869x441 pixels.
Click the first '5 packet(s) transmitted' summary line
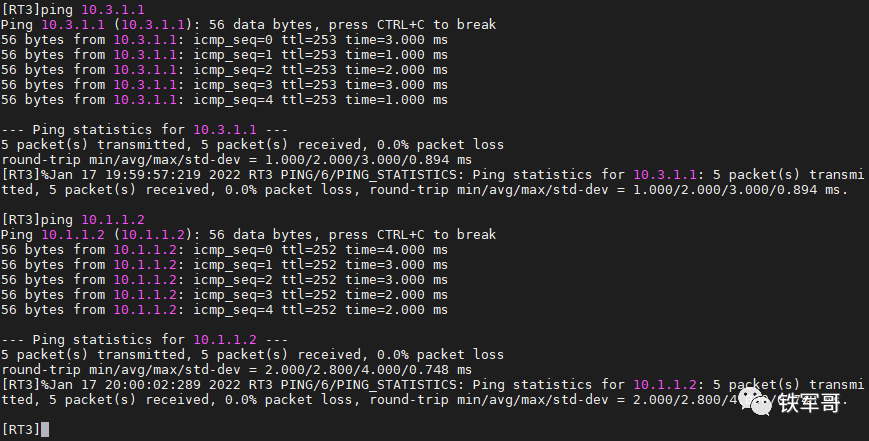click(x=253, y=145)
